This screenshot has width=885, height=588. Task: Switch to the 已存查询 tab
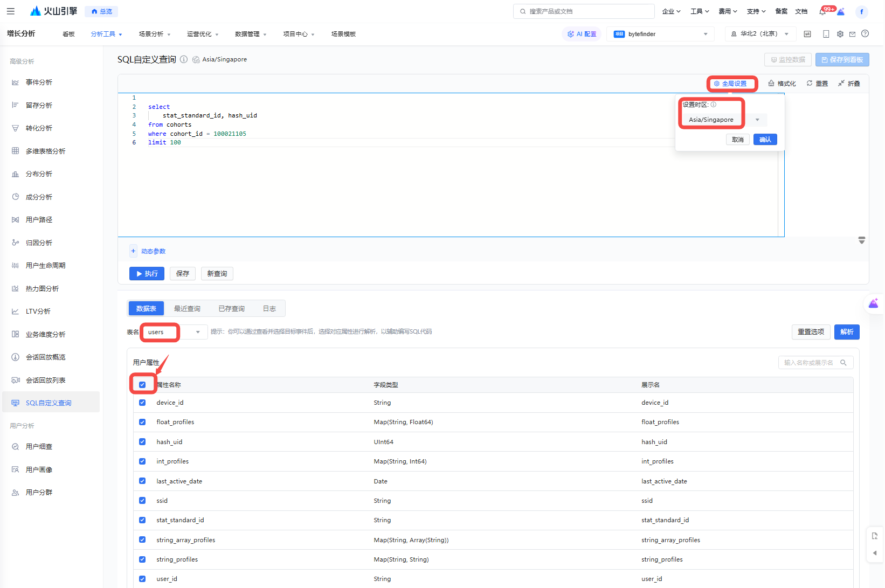(x=232, y=309)
